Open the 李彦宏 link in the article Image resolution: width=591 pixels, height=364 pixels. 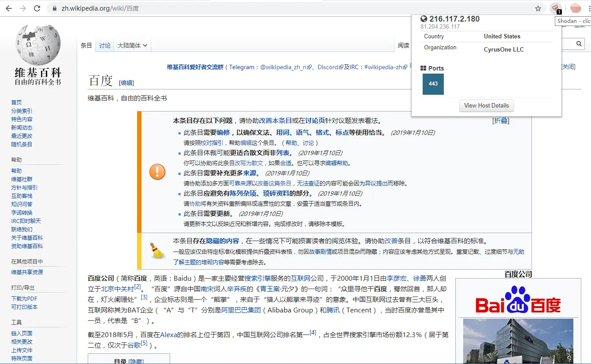click(x=396, y=278)
